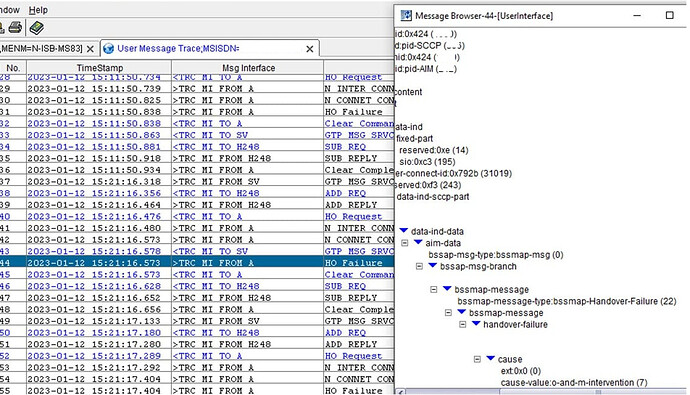Select row 39 ADD REPLY message

point(197,205)
